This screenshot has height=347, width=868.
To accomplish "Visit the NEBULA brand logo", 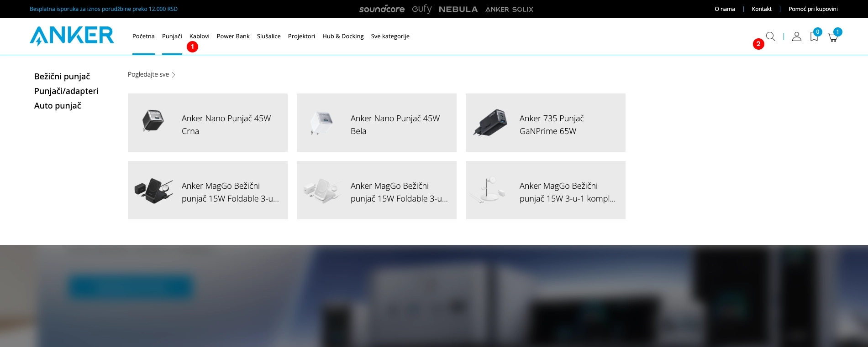I will 458,9.
